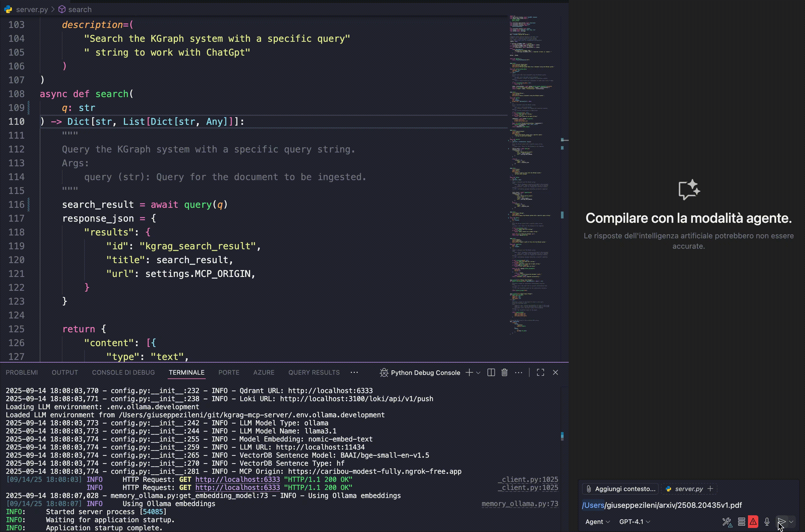Screen dimensions: 805x532
Task: Switch to the PROBLEMI tab
Action: (22, 373)
